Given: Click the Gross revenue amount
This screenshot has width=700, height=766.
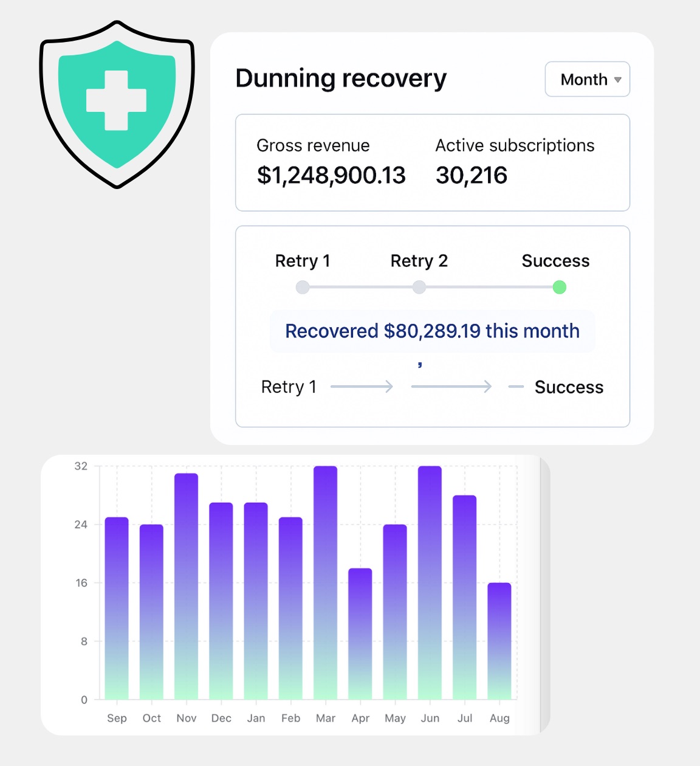Looking at the screenshot, I should point(331,176).
